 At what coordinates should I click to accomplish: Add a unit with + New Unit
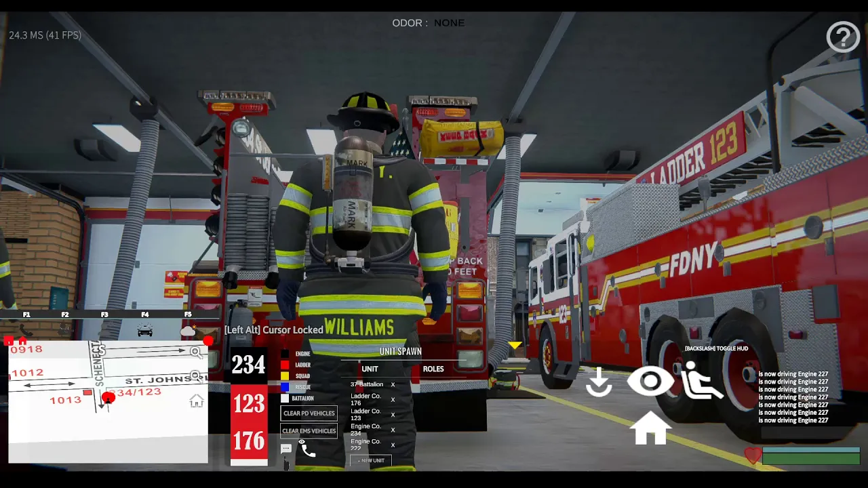371,461
